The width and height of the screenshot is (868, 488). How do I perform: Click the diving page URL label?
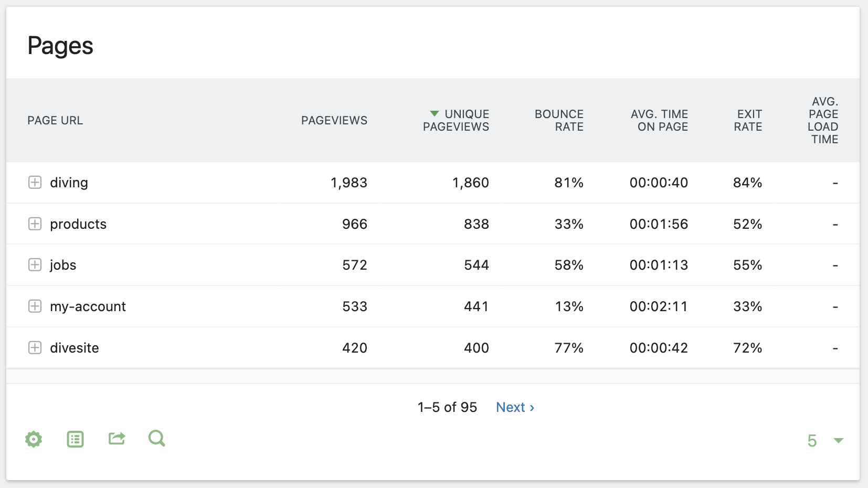pos(69,183)
